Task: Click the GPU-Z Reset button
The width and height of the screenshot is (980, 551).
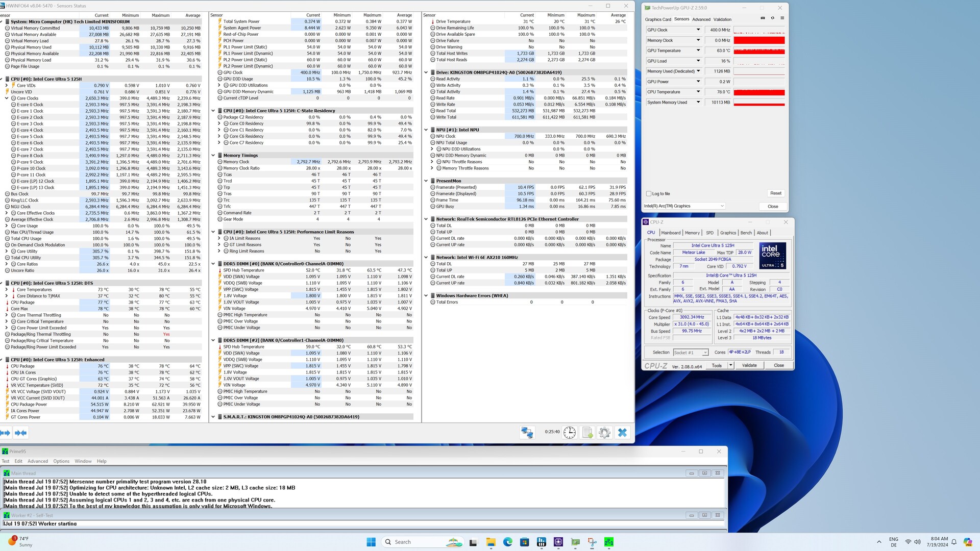Action: 775,193
